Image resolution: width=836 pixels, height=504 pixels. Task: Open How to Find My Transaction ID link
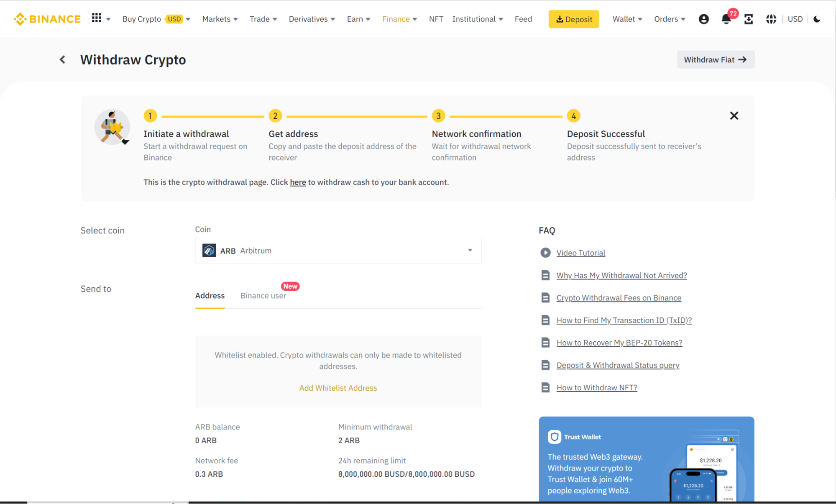coord(624,320)
